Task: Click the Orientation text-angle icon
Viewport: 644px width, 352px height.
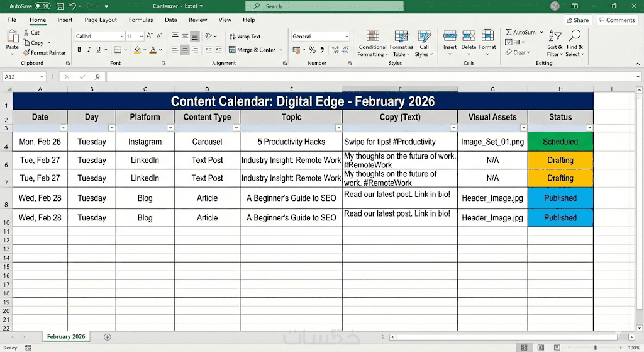Action: (x=209, y=36)
